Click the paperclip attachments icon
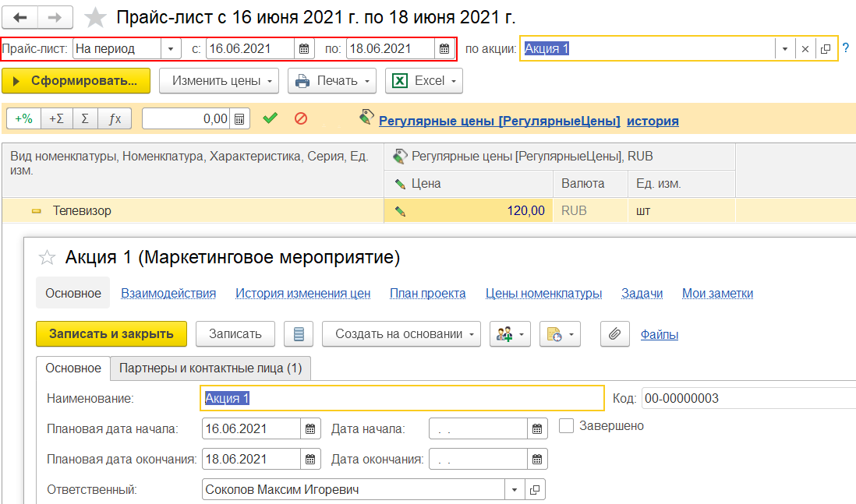Screen dimensions: 856x504 coord(614,333)
